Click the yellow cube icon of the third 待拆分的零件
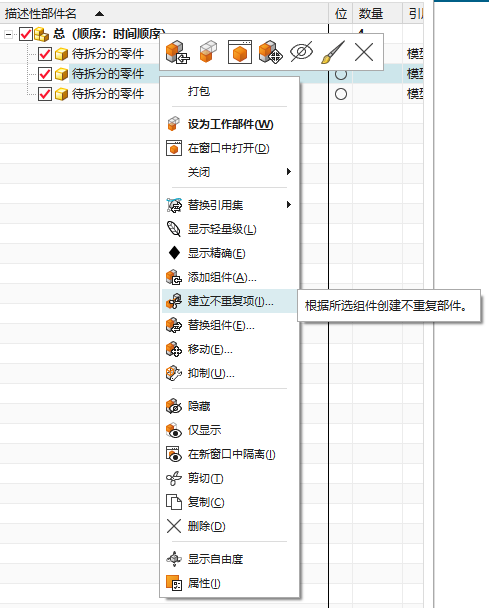489x608 pixels. [x=61, y=94]
